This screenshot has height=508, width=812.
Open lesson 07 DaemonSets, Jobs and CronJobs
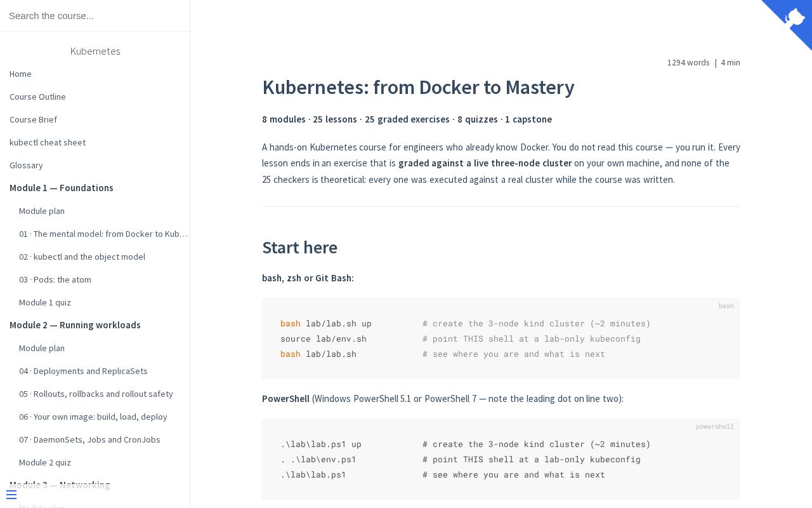[89, 439]
